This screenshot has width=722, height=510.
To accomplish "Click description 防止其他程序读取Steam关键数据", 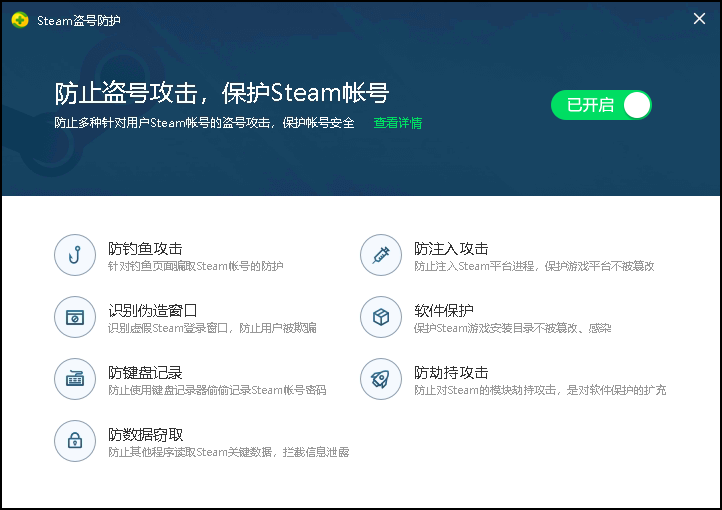I will (190, 452).
